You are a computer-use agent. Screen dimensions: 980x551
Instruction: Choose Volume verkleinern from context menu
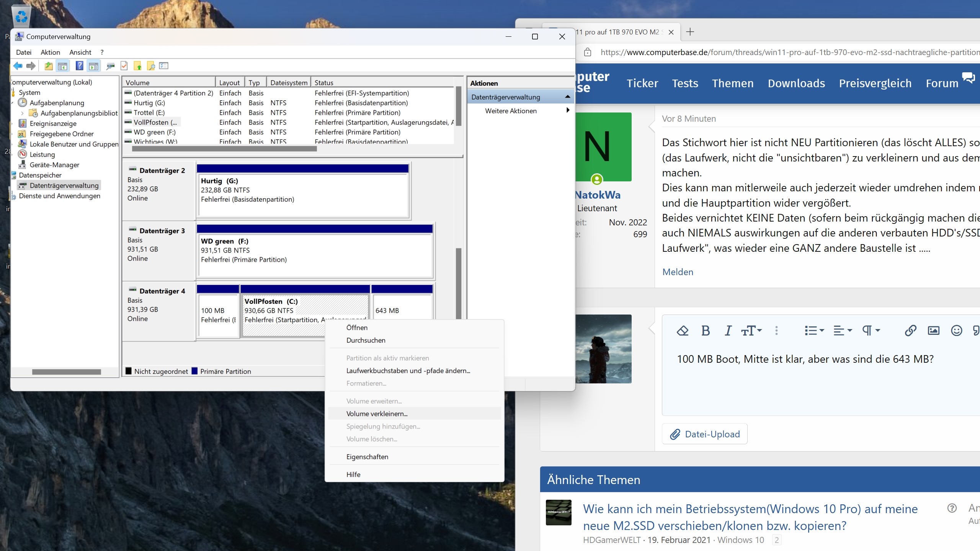tap(377, 414)
